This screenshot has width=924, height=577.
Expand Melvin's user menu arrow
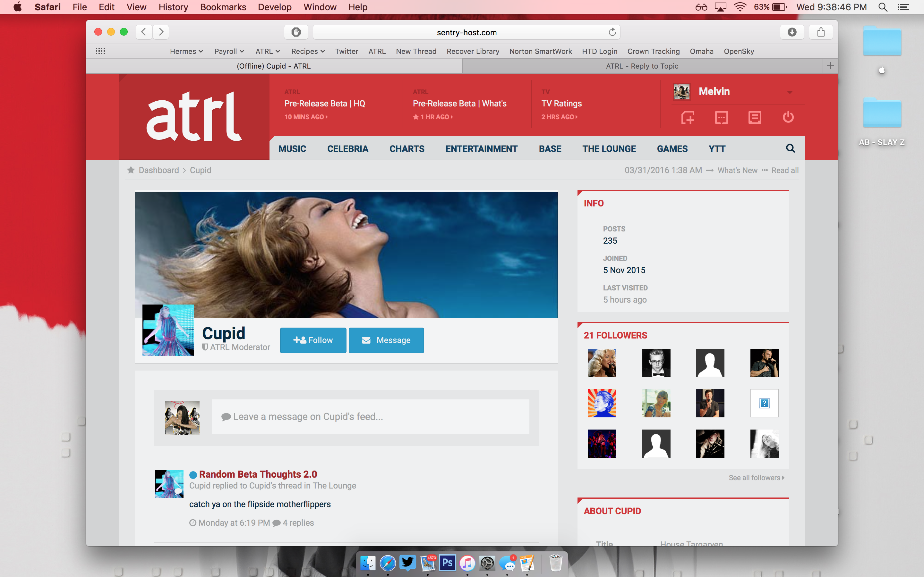coord(790,92)
